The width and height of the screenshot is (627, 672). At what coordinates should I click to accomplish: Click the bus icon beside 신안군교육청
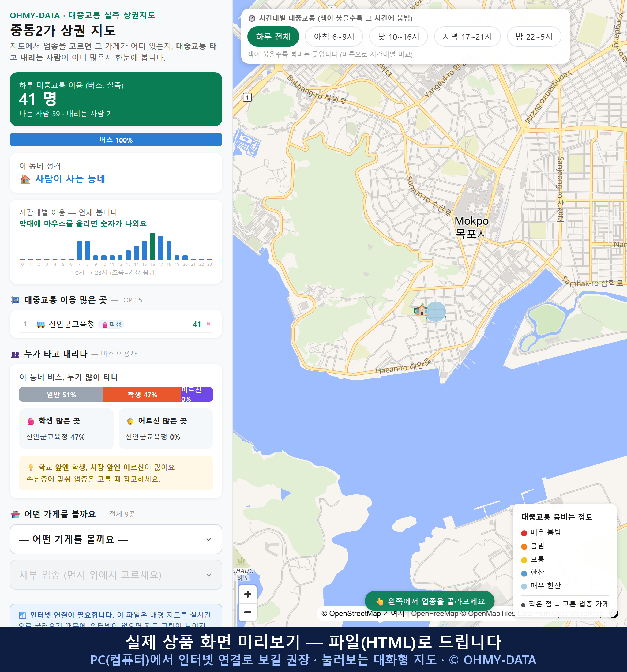[40, 325]
